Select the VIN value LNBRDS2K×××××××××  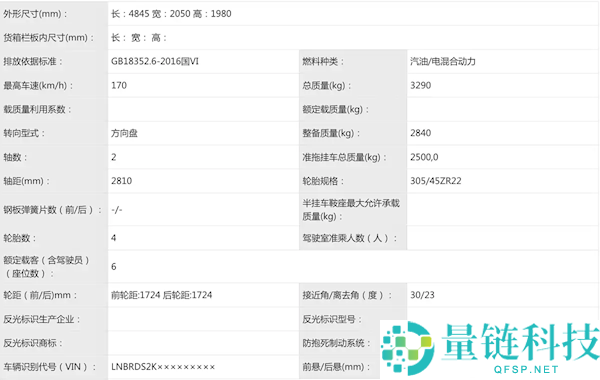163,367
